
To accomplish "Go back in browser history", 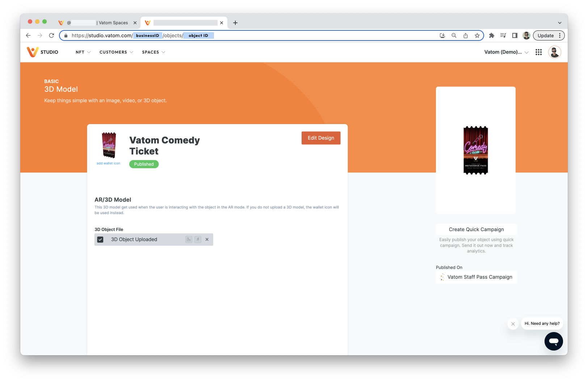I will [x=28, y=35].
